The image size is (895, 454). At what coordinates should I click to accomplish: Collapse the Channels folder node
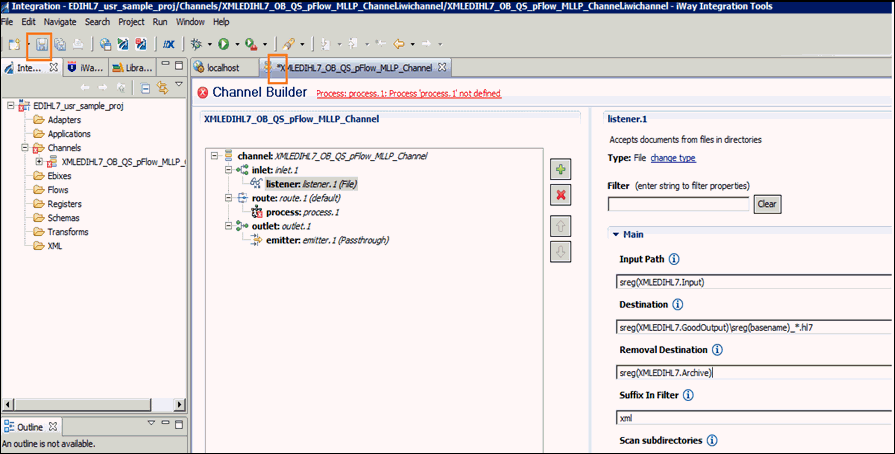pyautogui.click(x=25, y=148)
